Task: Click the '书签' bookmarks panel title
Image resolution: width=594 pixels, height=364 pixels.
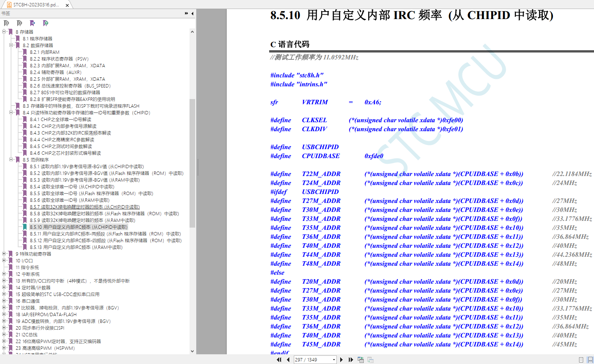Action: [x=6, y=13]
